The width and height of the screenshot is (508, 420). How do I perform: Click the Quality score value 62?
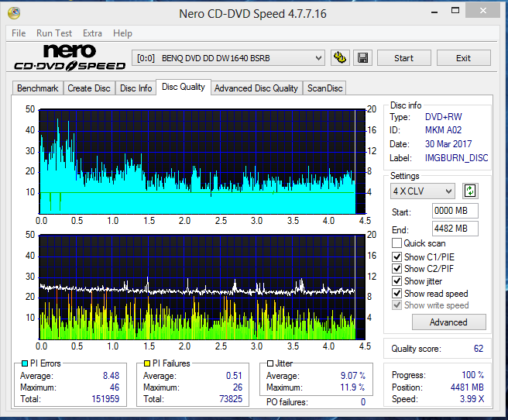click(x=479, y=349)
